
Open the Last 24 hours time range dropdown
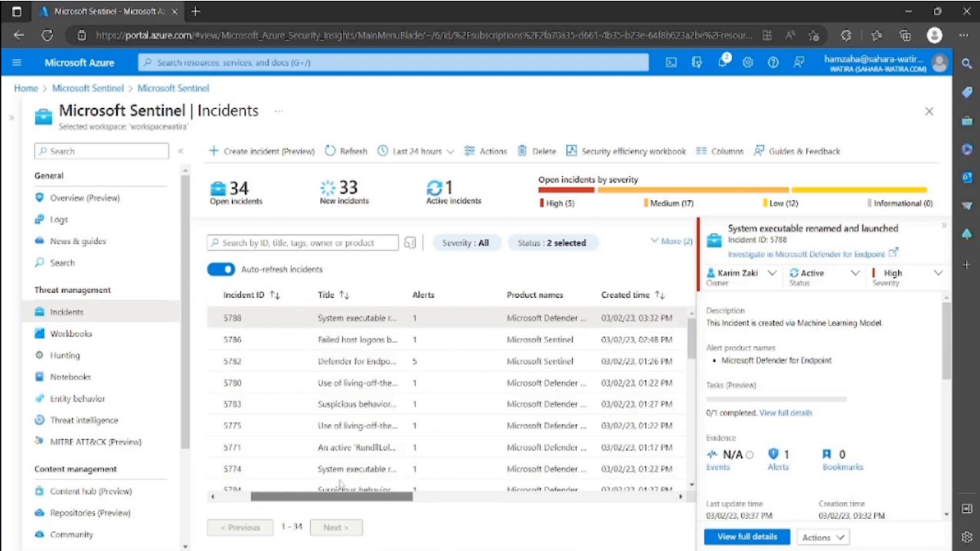(x=416, y=152)
